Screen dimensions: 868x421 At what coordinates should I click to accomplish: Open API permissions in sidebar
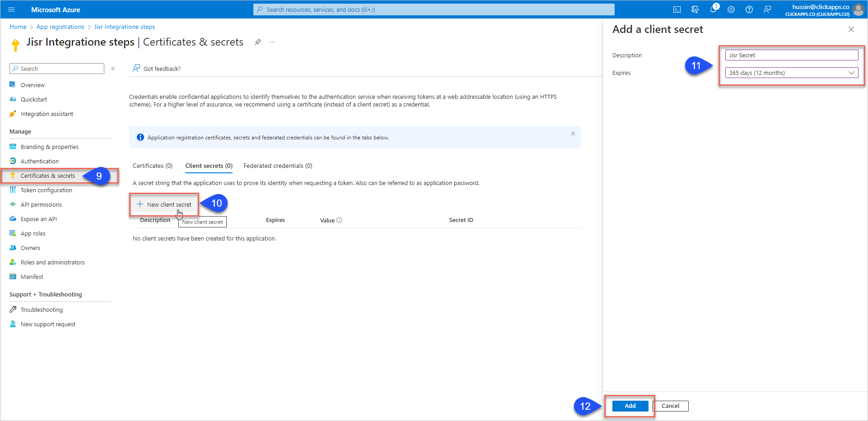pyautogui.click(x=41, y=204)
